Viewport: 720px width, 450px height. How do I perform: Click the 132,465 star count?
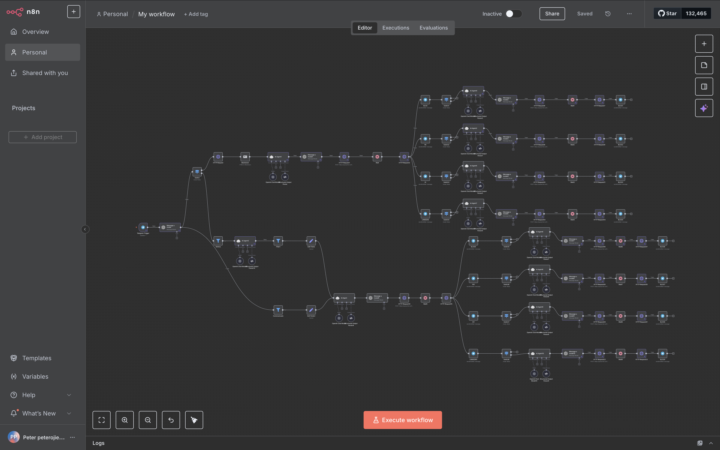pyautogui.click(x=696, y=13)
